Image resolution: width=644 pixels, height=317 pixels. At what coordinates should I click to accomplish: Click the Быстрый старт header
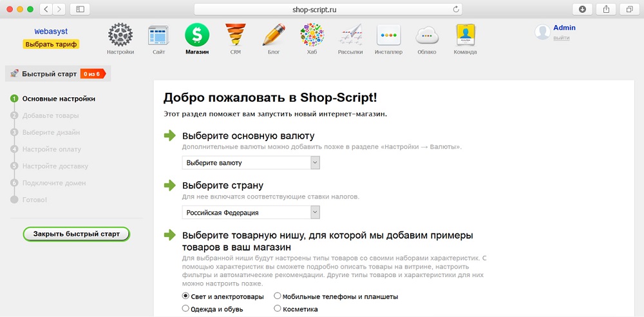click(x=50, y=74)
